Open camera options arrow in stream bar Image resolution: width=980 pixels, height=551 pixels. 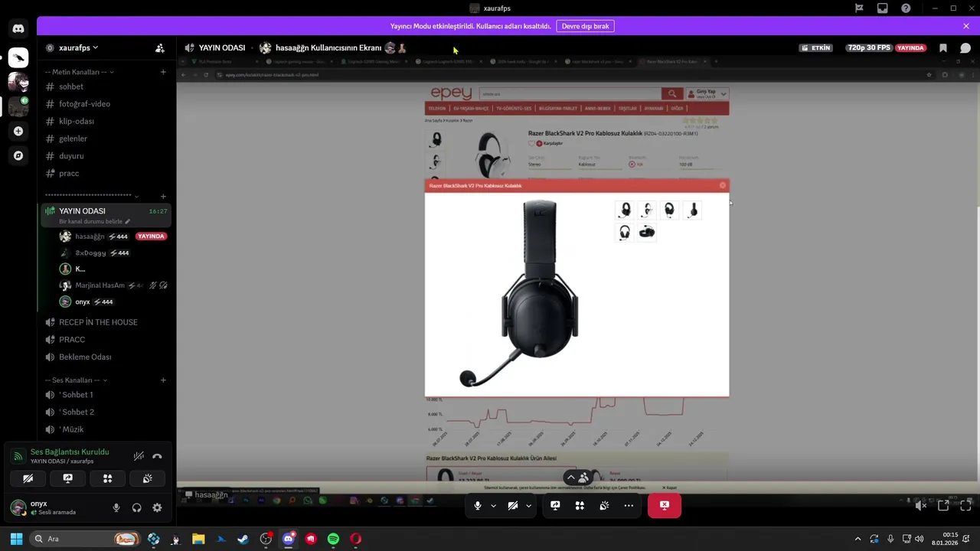528,506
